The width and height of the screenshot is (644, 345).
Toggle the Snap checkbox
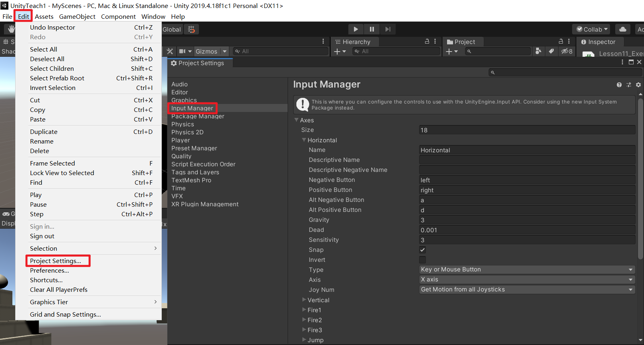tap(422, 250)
